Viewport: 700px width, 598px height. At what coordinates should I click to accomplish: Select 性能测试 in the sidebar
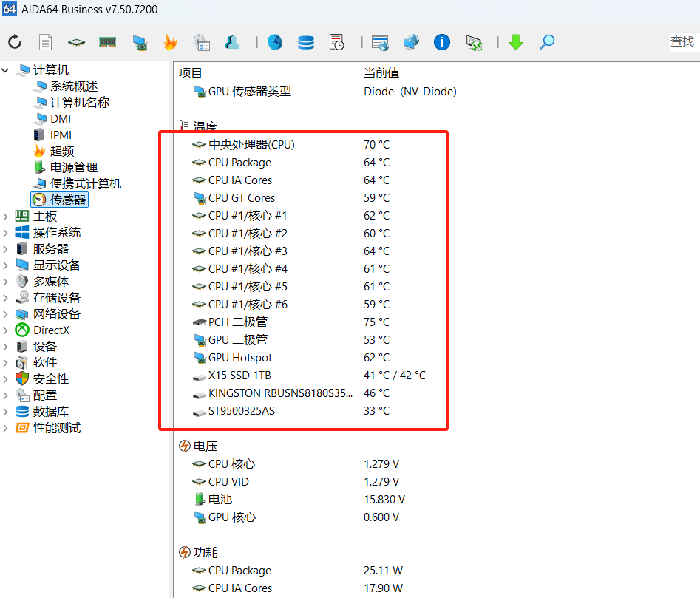[57, 428]
